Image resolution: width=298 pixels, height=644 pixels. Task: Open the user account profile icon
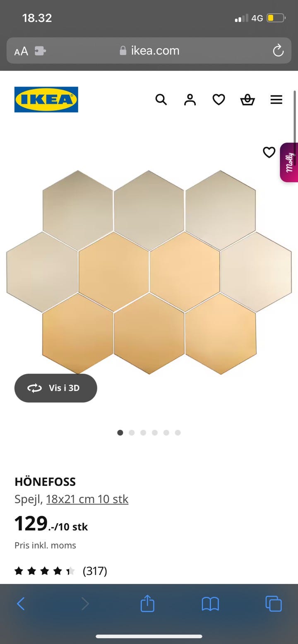(x=190, y=100)
